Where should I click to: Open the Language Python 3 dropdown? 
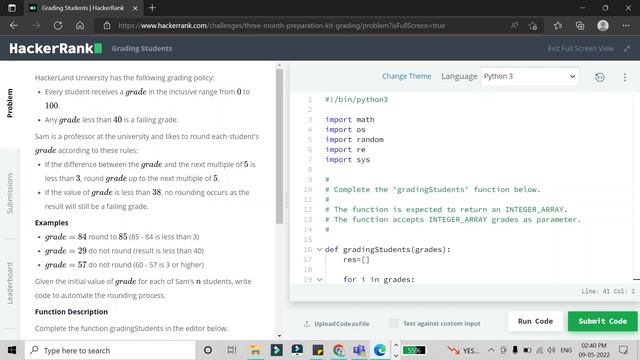(529, 76)
